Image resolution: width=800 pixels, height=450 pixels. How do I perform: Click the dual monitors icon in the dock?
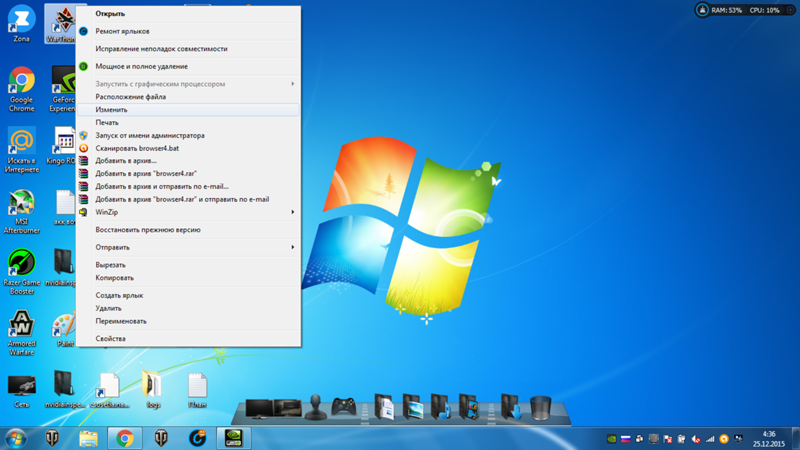click(x=273, y=408)
